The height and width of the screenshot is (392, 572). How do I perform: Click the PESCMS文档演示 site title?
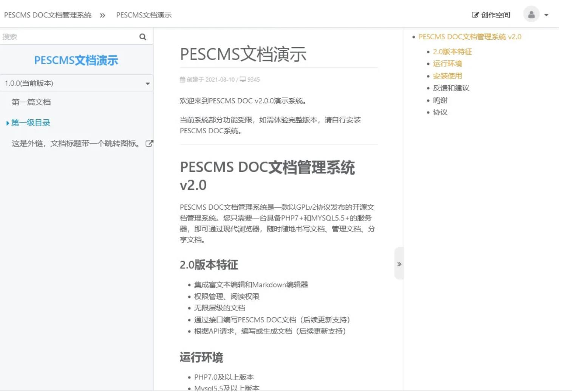pos(77,60)
